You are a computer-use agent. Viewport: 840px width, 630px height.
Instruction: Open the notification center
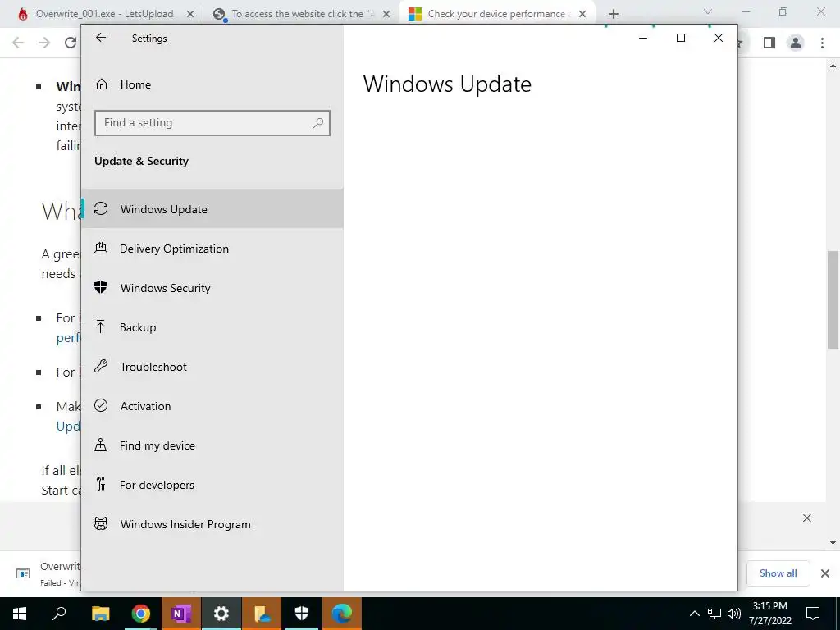[x=813, y=614]
